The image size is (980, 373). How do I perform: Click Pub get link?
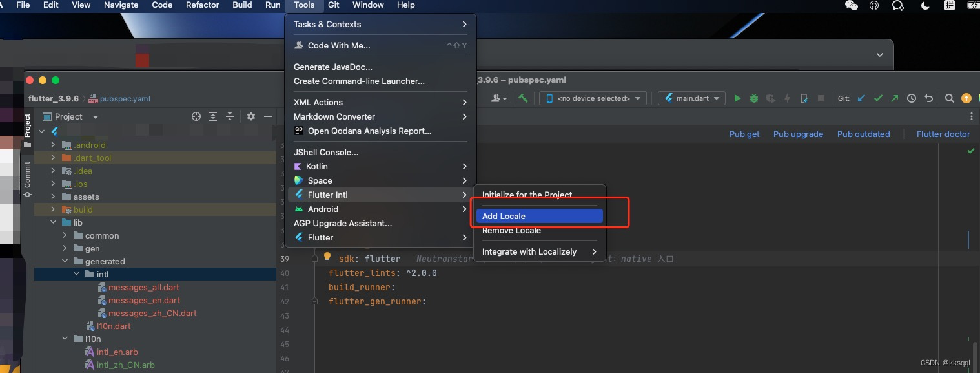coord(744,134)
